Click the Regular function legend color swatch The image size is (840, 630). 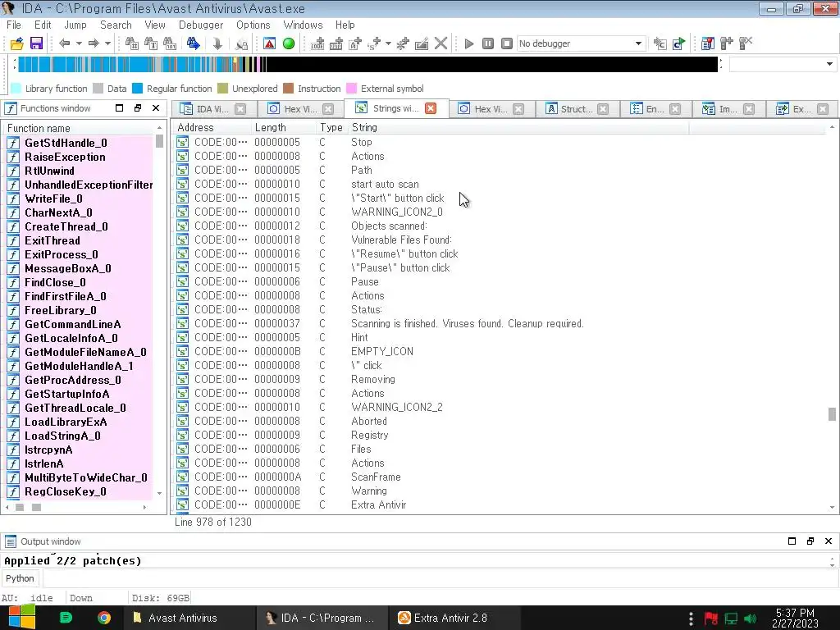pyautogui.click(x=137, y=89)
